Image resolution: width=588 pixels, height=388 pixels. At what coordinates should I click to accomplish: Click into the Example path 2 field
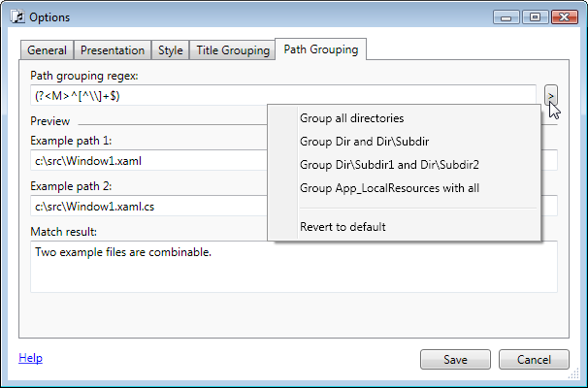146,206
